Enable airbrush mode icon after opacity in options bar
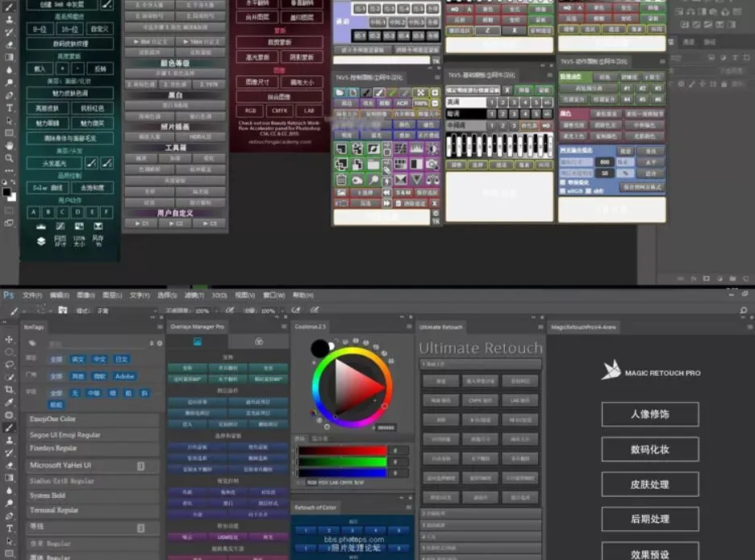 (230, 311)
